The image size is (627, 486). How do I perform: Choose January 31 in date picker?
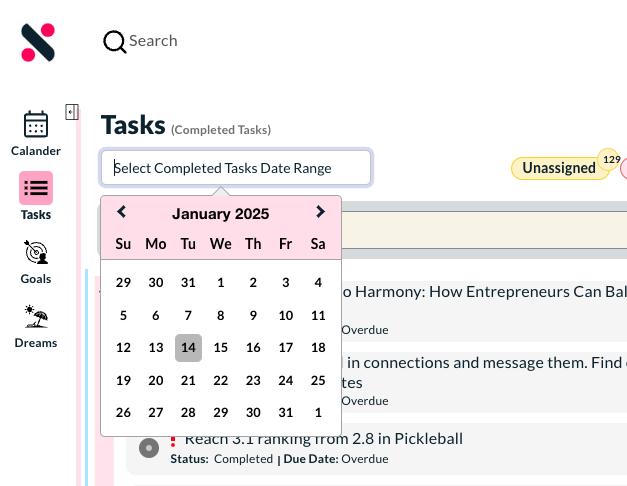pyautogui.click(x=286, y=412)
